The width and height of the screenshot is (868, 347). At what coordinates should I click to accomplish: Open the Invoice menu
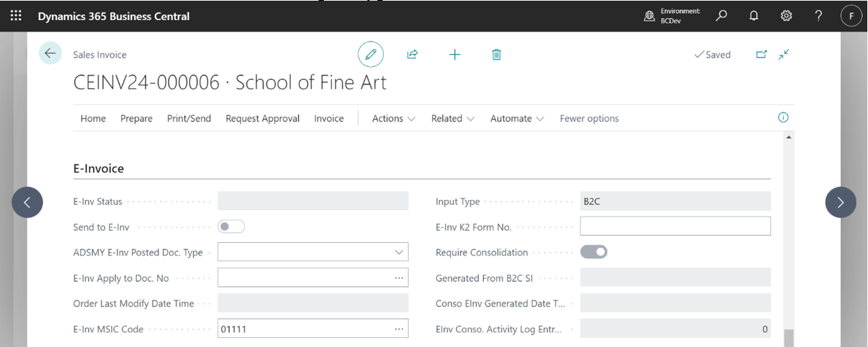[x=329, y=119]
